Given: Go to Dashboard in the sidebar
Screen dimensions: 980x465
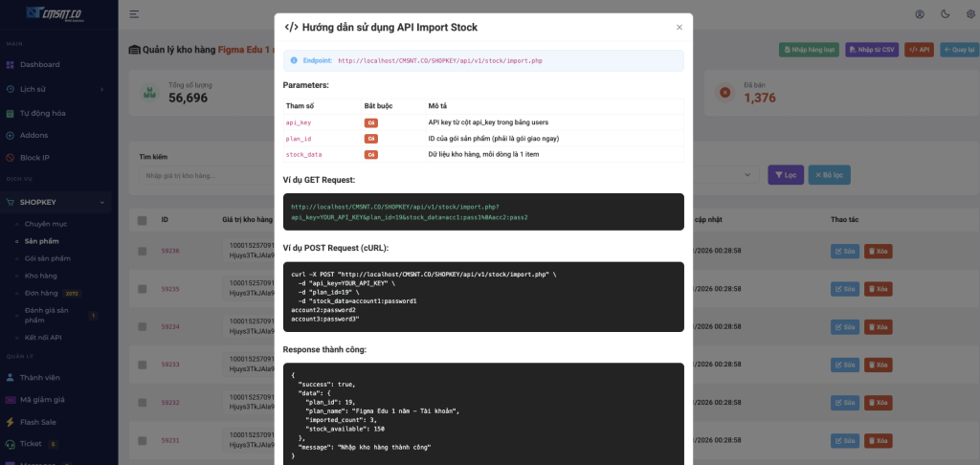Looking at the screenshot, I should click(x=39, y=64).
